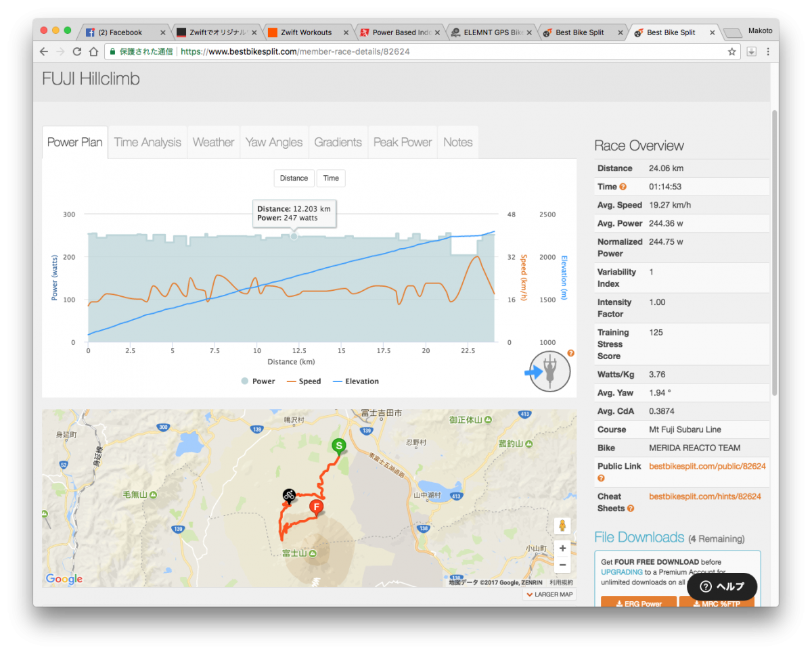Download the ERG Power file
The image size is (812, 654).
639,602
